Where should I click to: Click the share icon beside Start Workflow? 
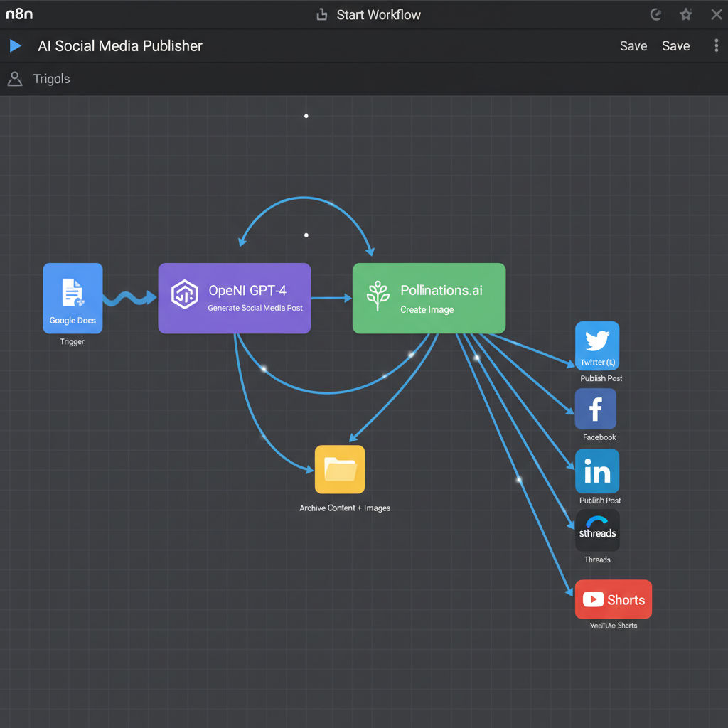(321, 14)
